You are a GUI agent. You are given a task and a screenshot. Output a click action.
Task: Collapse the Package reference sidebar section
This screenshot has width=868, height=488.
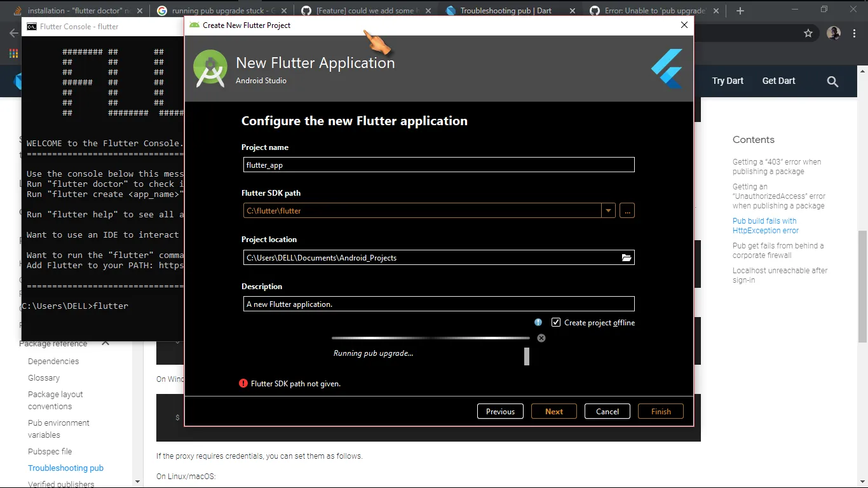(x=105, y=343)
